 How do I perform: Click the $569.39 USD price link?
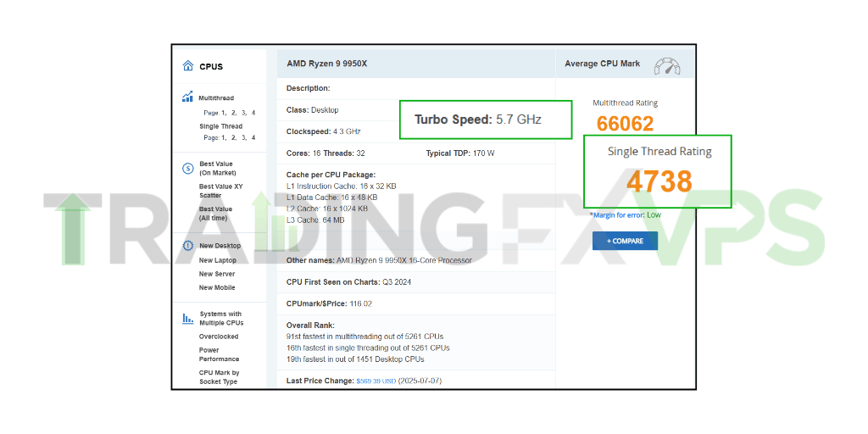click(376, 381)
